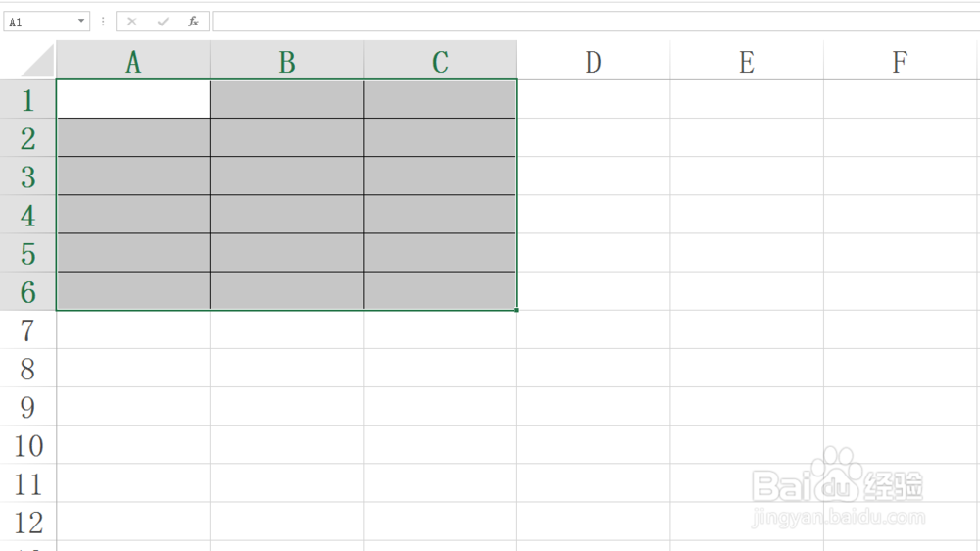Click the three-dot handle beside the Name Box
Screen dimensions: 980x551
pyautogui.click(x=103, y=22)
